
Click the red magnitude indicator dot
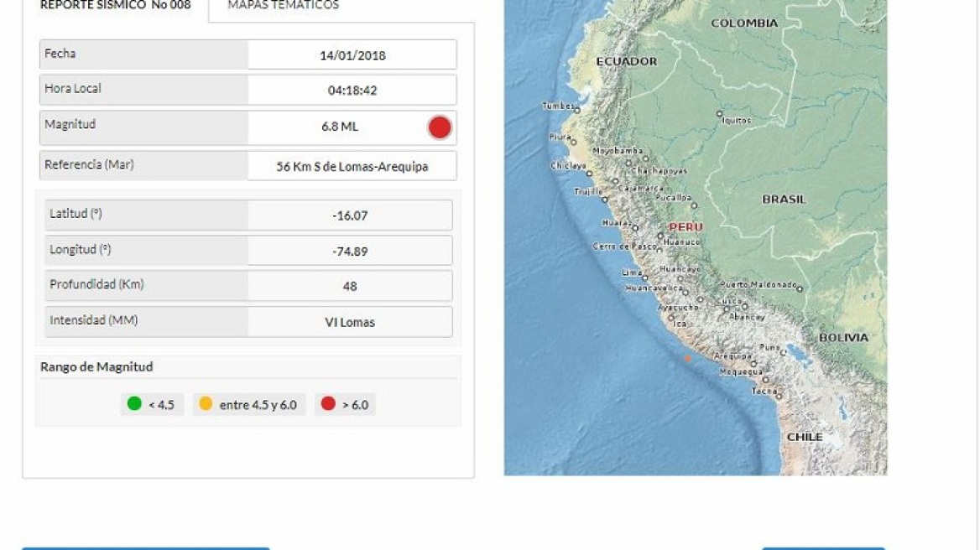pos(440,127)
